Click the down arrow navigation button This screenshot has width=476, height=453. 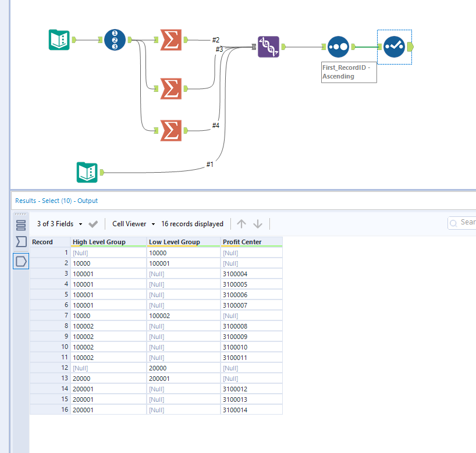258,223
